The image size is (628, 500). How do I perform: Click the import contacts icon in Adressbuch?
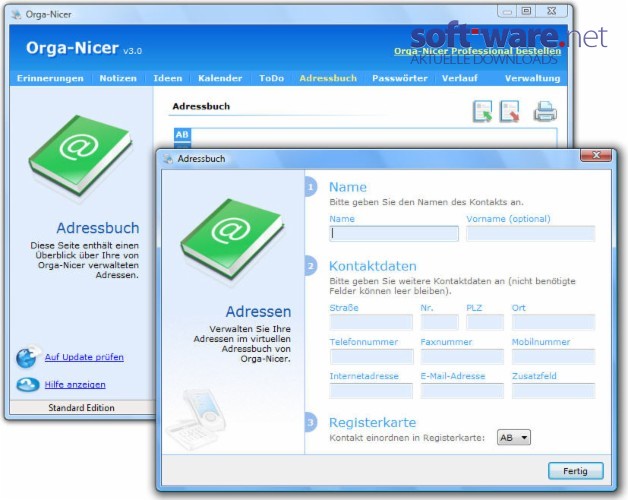click(482, 111)
